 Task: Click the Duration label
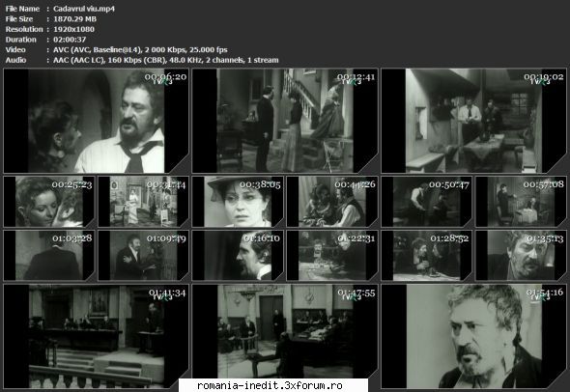[20, 40]
